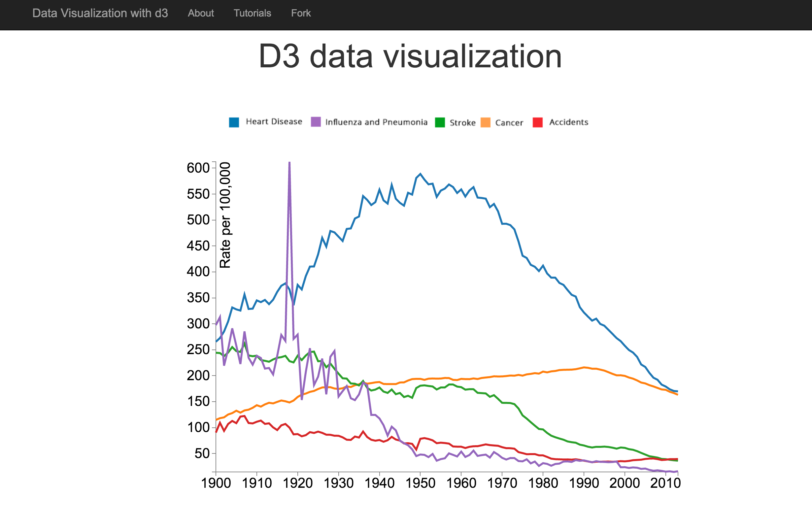Click the 300 y-axis tick label

pos(198,324)
